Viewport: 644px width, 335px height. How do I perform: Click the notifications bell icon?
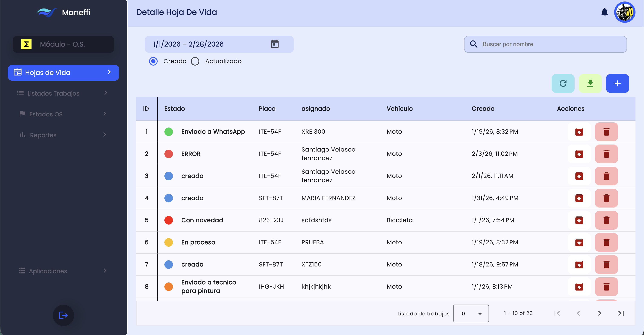click(604, 12)
